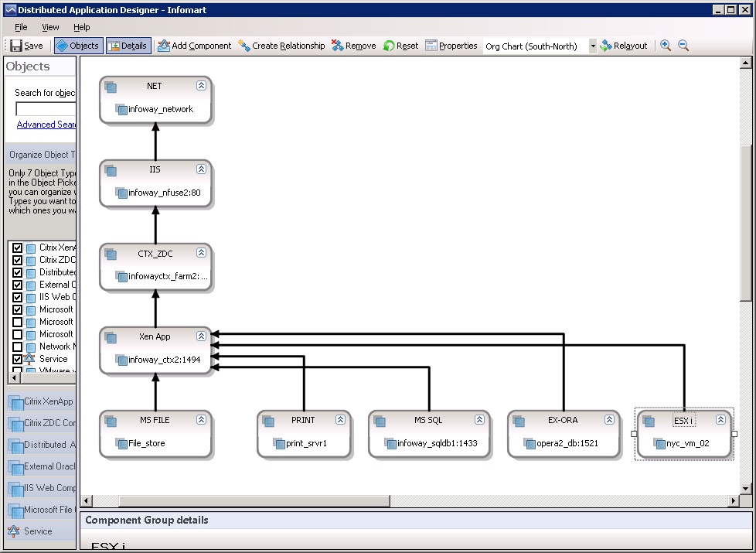Select the opera2_db:1521 object icon
Screen dimensions: 756x553
530,443
